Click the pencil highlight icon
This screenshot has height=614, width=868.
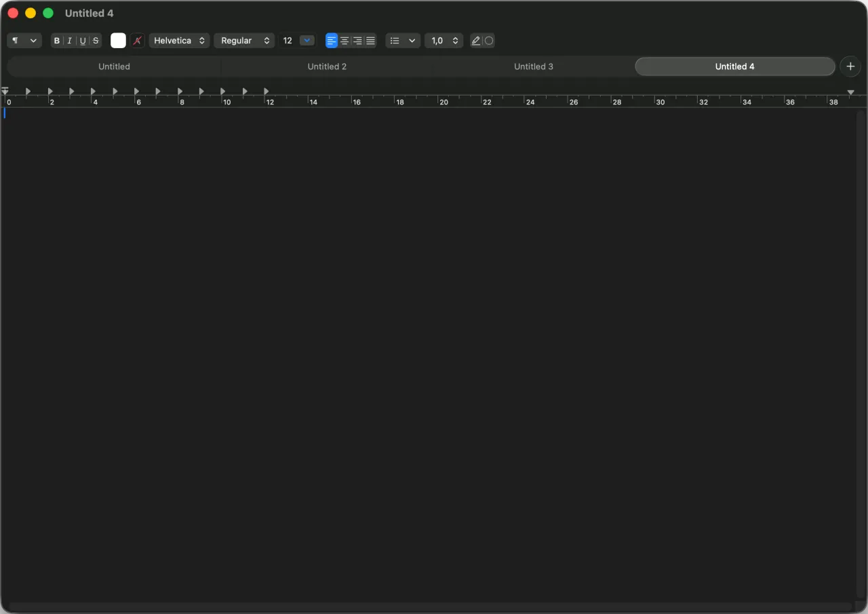[476, 41]
